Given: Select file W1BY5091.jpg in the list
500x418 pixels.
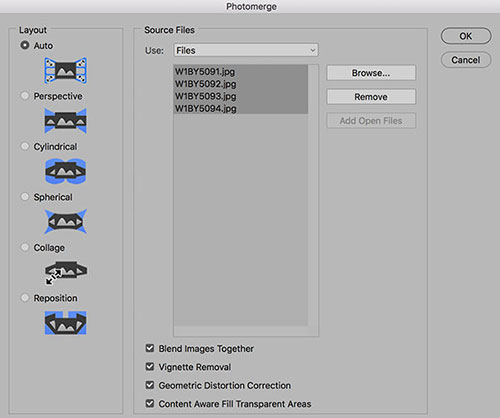Looking at the screenshot, I should pyautogui.click(x=241, y=71).
